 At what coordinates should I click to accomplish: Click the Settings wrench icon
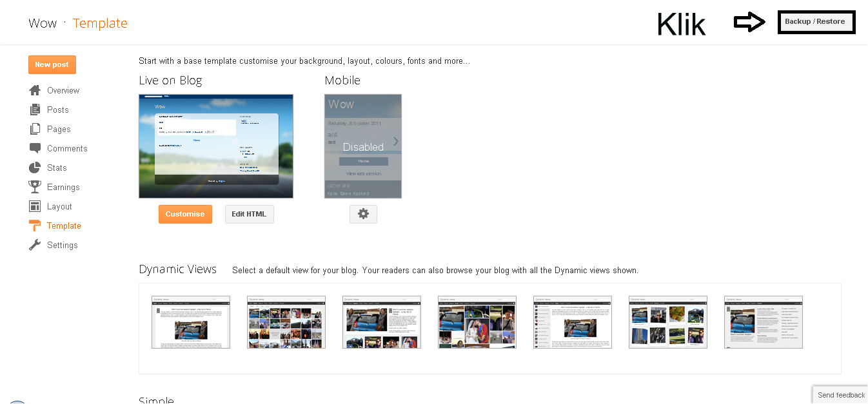[x=35, y=245]
